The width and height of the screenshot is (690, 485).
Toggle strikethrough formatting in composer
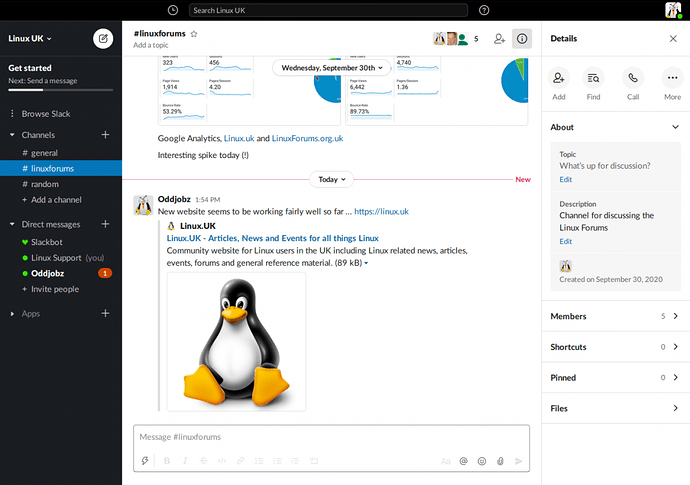203,461
